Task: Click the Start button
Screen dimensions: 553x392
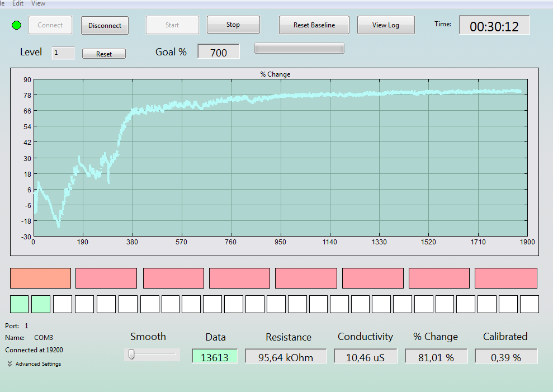Action: tap(172, 25)
